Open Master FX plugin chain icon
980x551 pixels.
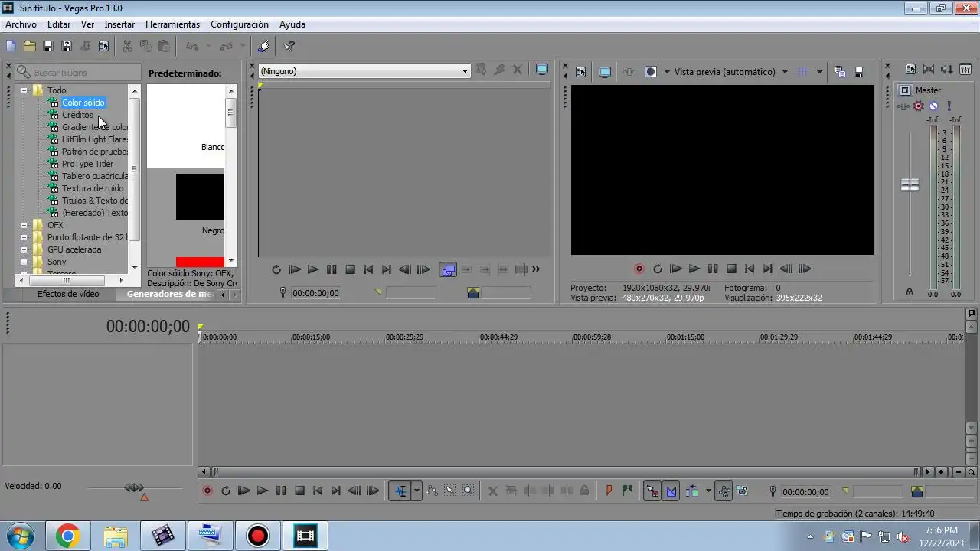point(903,106)
